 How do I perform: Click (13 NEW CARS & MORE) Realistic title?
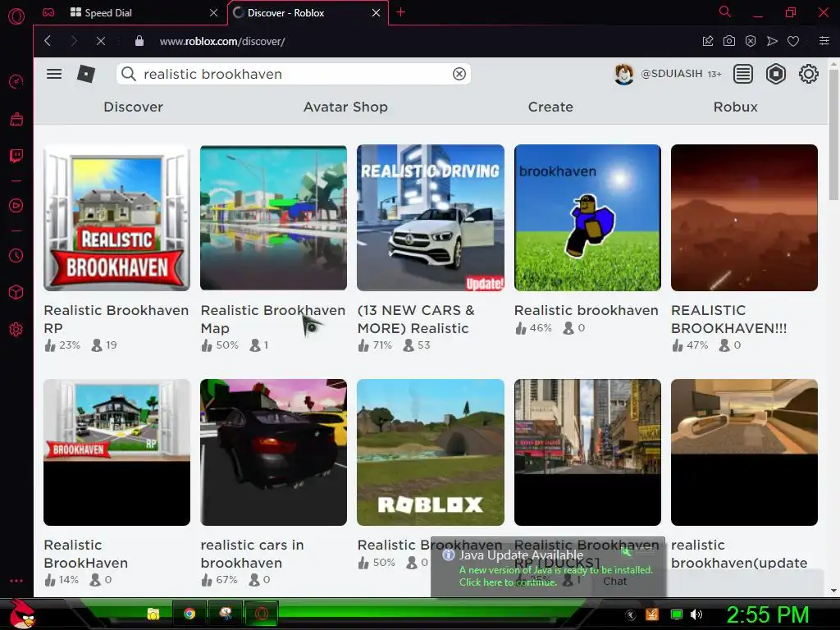416,319
